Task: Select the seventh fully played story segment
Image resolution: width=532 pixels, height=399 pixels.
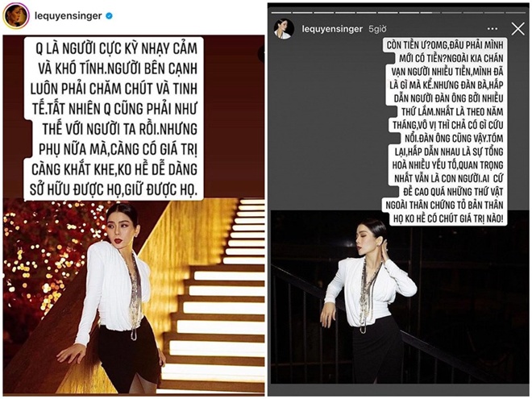Action: [x=409, y=13]
